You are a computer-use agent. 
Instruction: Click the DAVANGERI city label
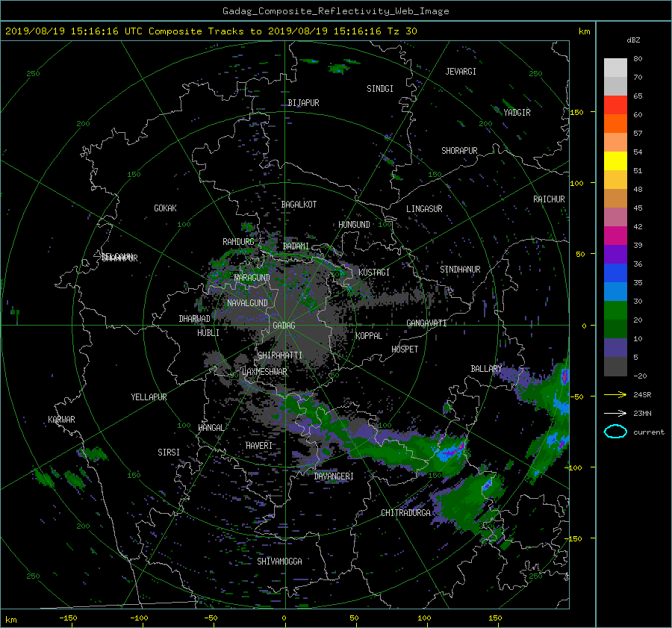334,476
